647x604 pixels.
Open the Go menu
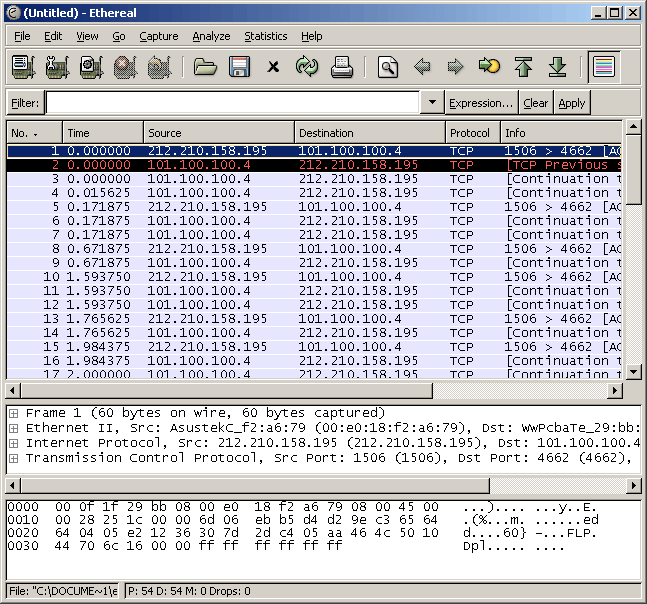coord(119,36)
